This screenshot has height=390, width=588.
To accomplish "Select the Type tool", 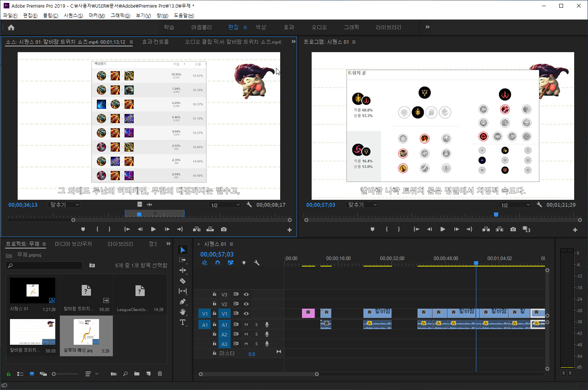I will (x=183, y=322).
